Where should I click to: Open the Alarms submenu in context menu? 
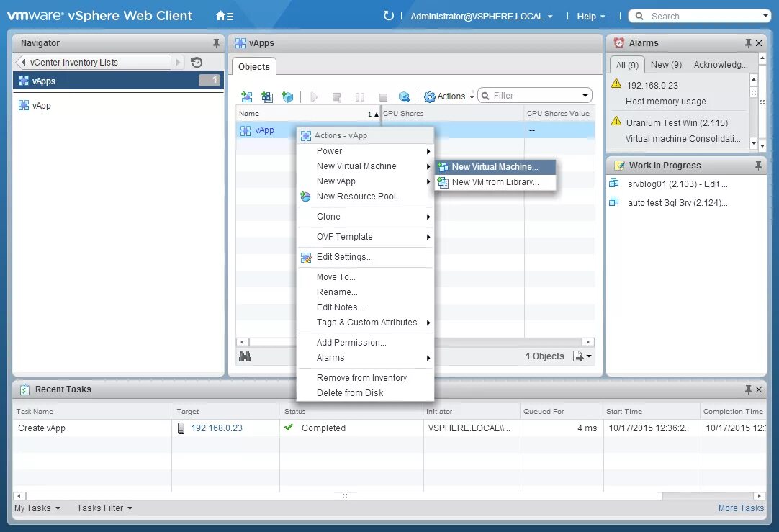[365, 358]
